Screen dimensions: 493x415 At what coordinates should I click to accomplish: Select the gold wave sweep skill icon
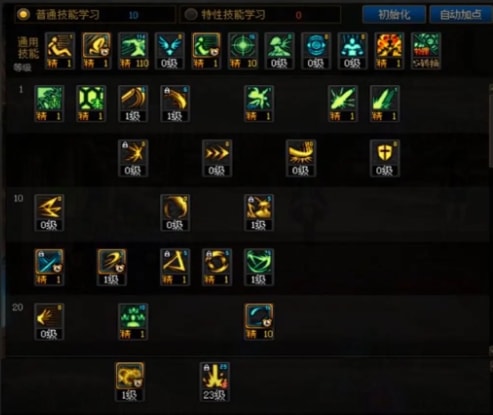click(x=301, y=158)
